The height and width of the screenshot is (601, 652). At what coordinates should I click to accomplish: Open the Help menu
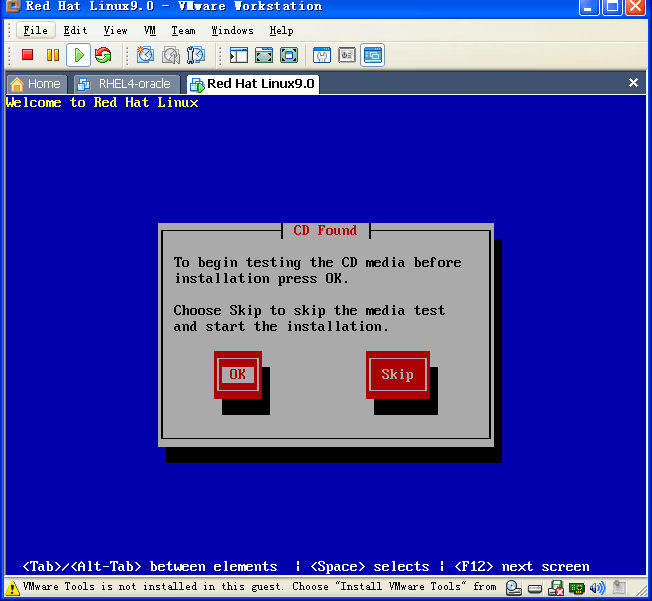tap(282, 30)
